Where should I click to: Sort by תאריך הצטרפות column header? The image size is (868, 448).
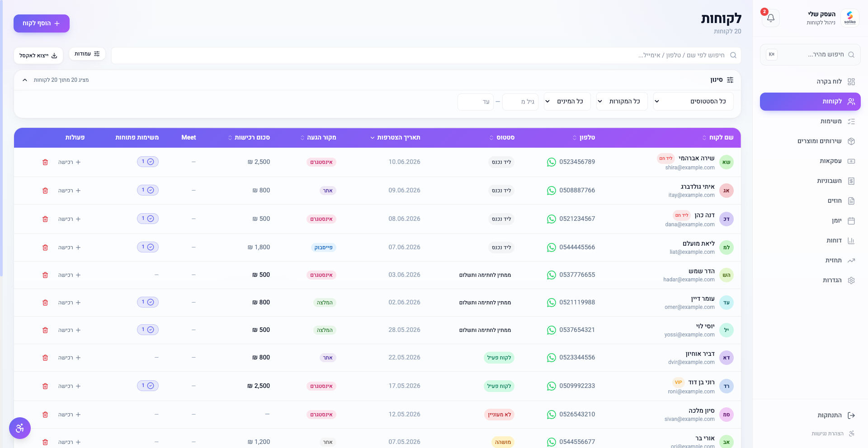pos(395,138)
